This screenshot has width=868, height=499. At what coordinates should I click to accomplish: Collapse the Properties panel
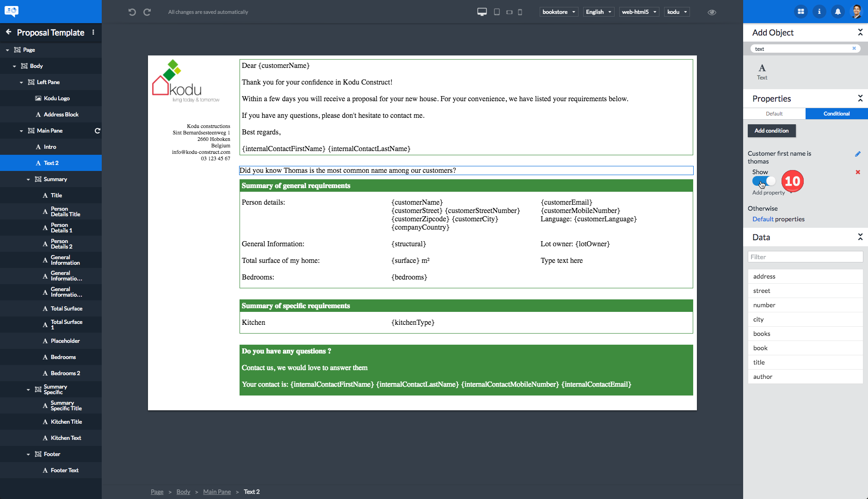click(x=860, y=98)
